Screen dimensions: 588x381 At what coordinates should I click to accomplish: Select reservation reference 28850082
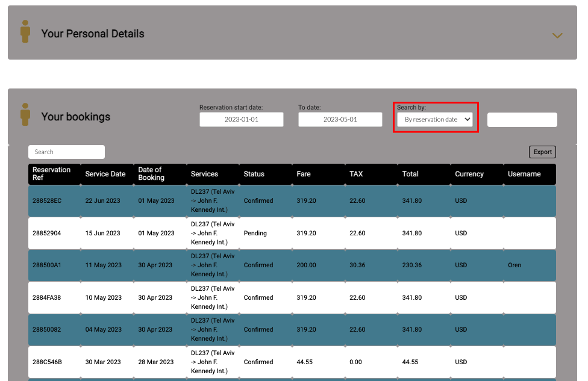pyautogui.click(x=46, y=330)
